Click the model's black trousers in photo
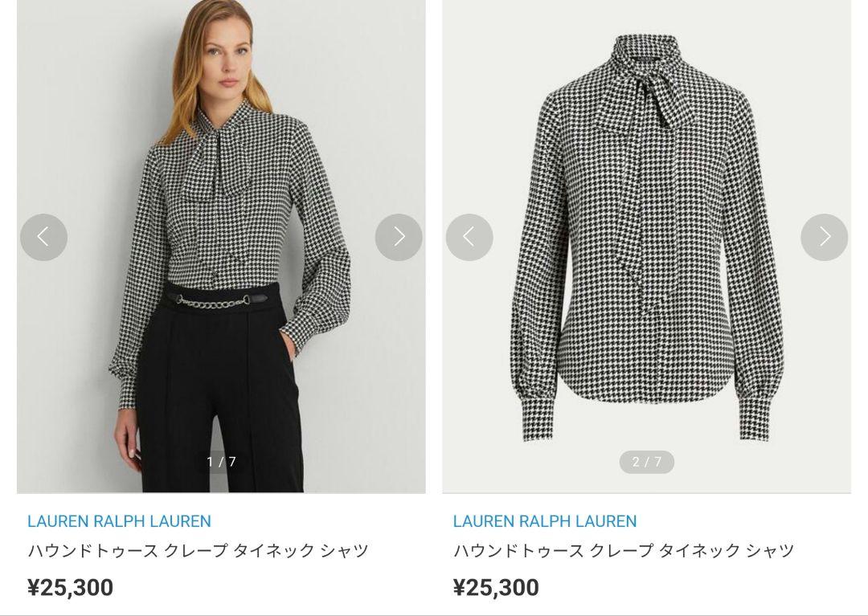868x616 pixels. click(x=220, y=387)
